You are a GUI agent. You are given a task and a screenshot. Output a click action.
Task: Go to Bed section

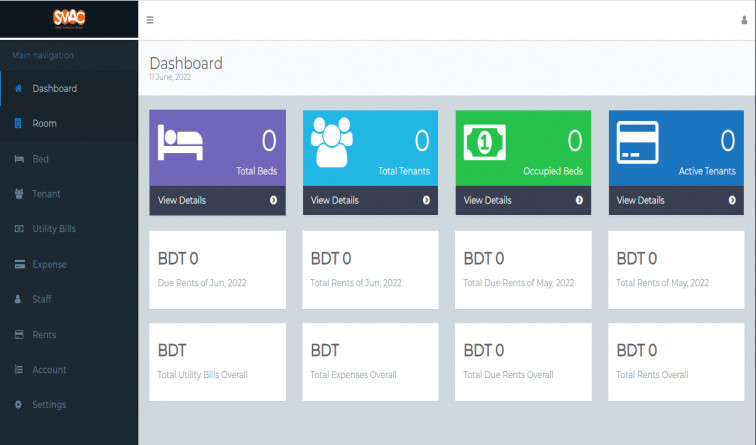coord(69,159)
